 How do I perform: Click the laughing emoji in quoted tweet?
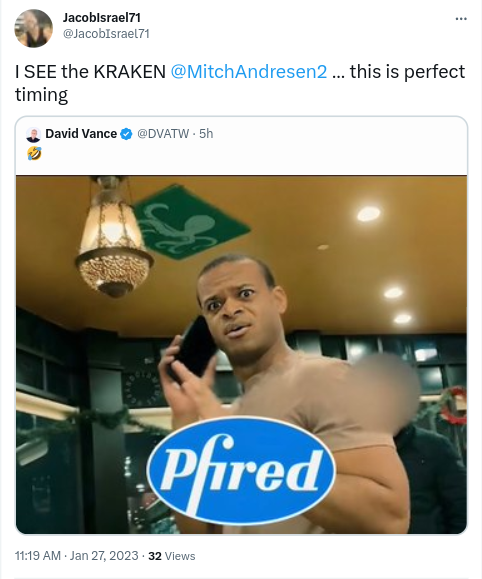(x=34, y=154)
